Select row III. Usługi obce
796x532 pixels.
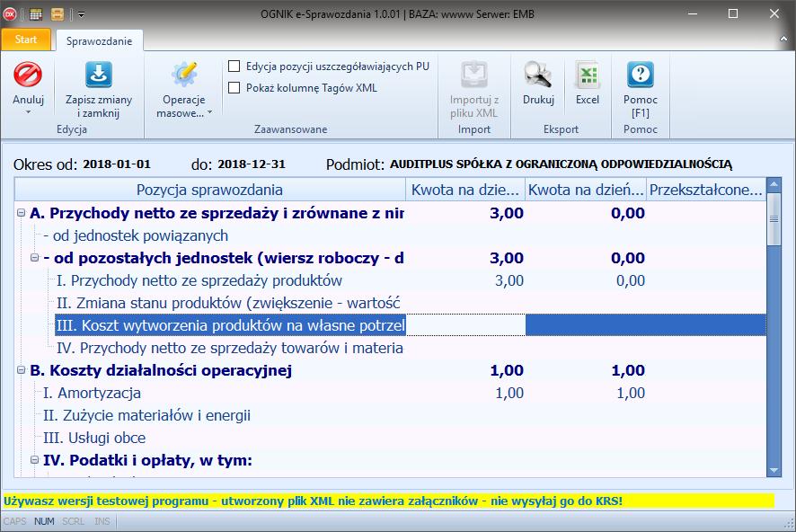click(390, 438)
